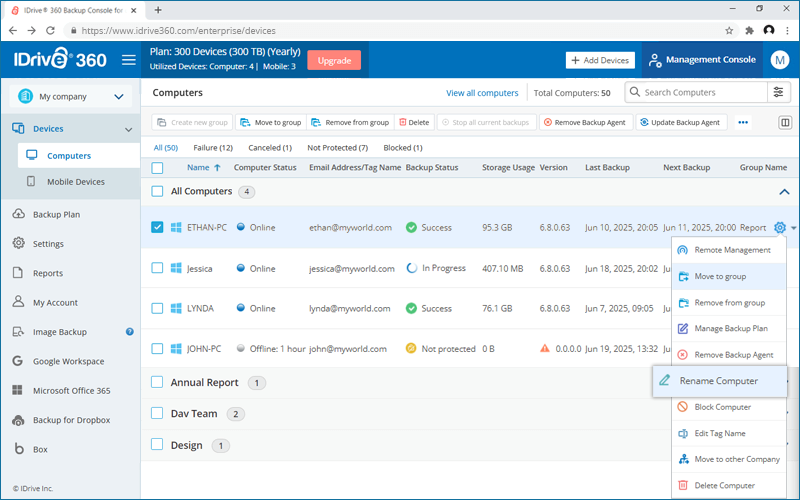This screenshot has width=800, height=500.
Task: Click the Update Backup Agent button
Action: (x=681, y=122)
